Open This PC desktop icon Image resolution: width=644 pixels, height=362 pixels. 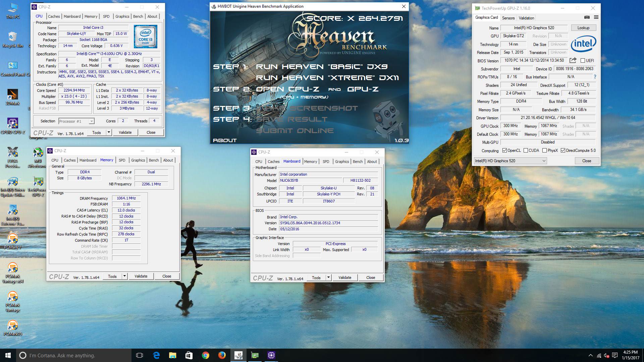[x=13, y=11]
